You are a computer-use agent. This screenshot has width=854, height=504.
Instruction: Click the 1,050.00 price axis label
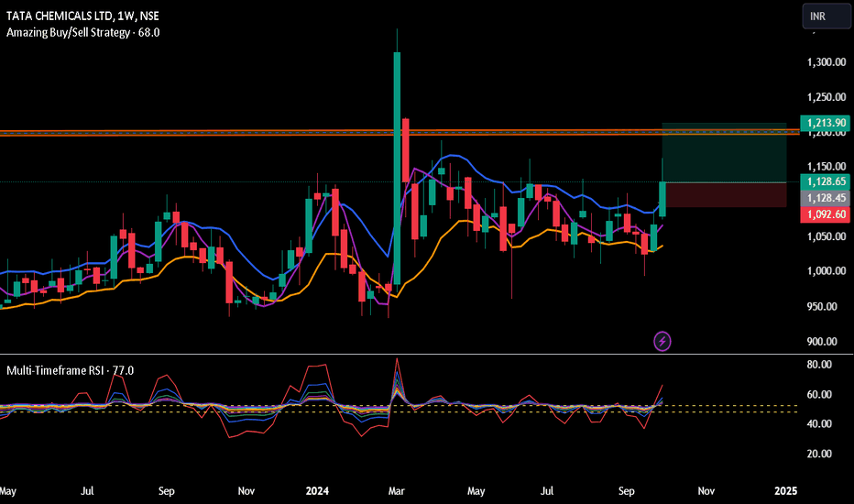click(x=827, y=236)
